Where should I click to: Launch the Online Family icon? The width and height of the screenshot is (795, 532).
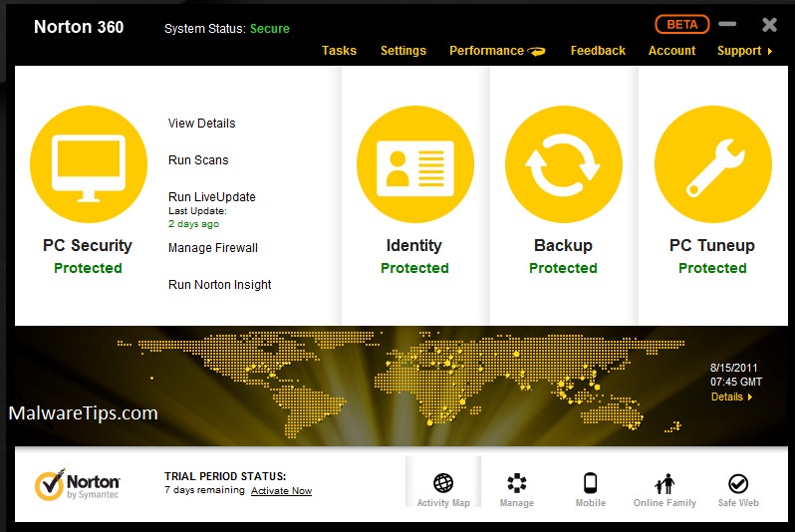pyautogui.click(x=664, y=484)
